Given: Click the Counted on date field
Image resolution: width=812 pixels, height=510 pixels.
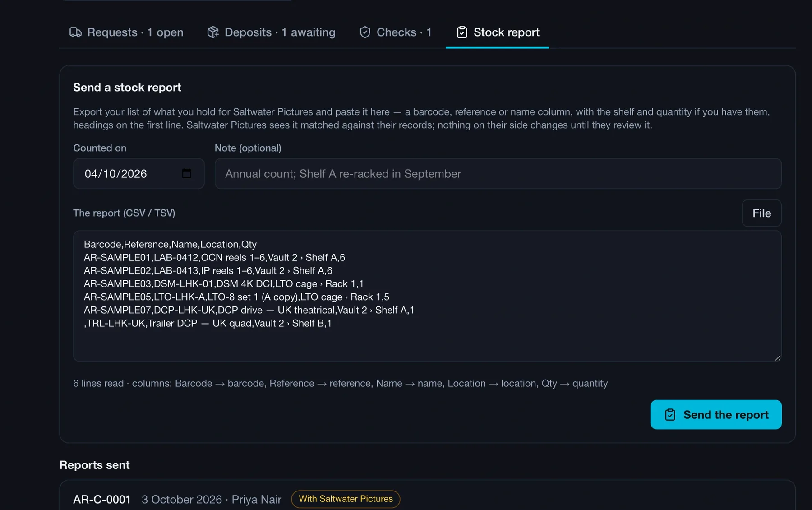Looking at the screenshot, I should click(139, 173).
